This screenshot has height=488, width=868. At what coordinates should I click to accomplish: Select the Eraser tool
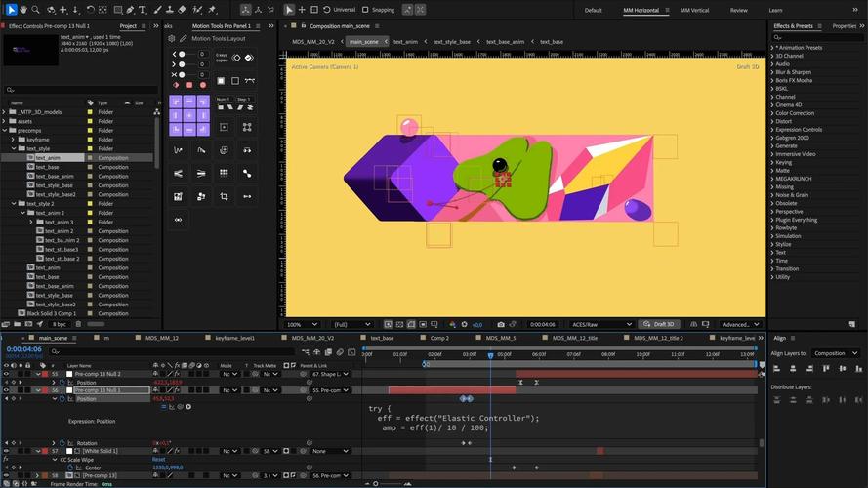coord(182,10)
